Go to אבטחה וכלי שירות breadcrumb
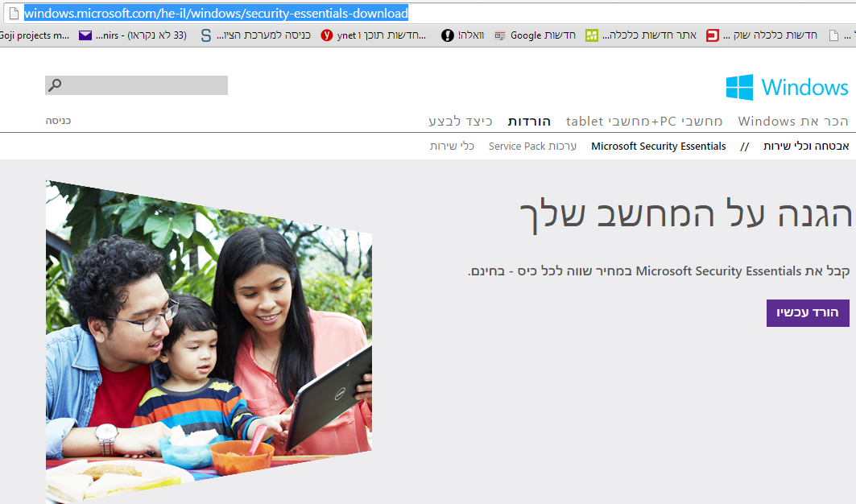The width and height of the screenshot is (856, 504). point(806,147)
